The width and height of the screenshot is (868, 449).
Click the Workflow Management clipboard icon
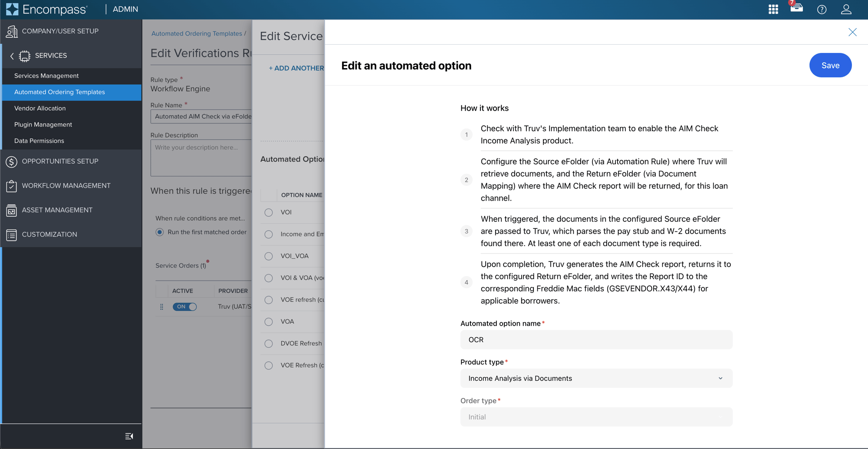pos(12,186)
